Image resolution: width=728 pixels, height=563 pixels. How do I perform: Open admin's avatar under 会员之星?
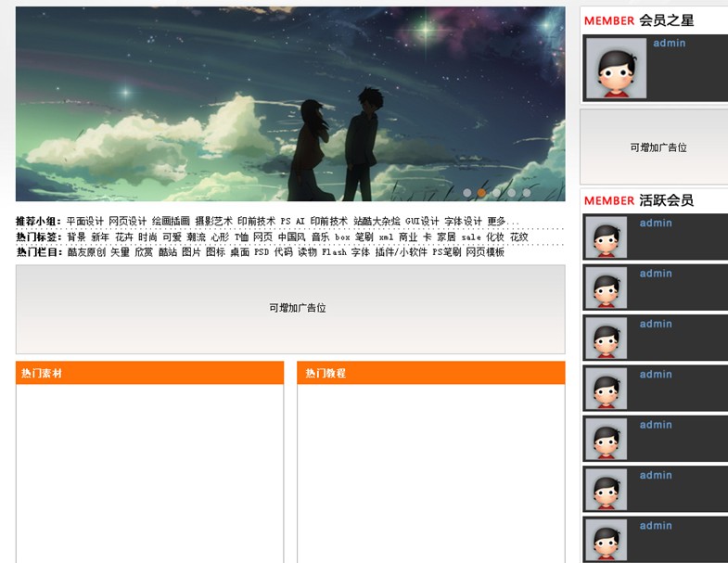[616, 68]
